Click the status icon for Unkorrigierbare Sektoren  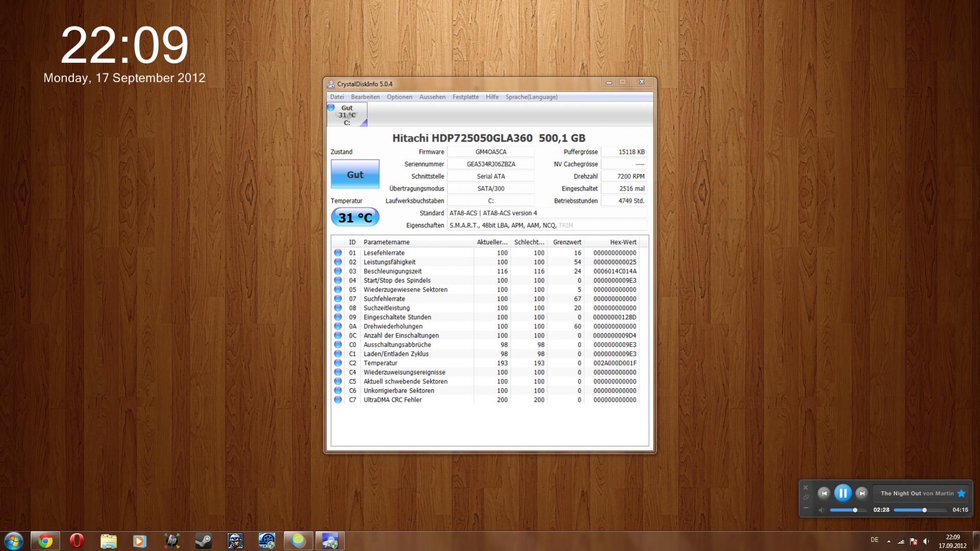(338, 391)
